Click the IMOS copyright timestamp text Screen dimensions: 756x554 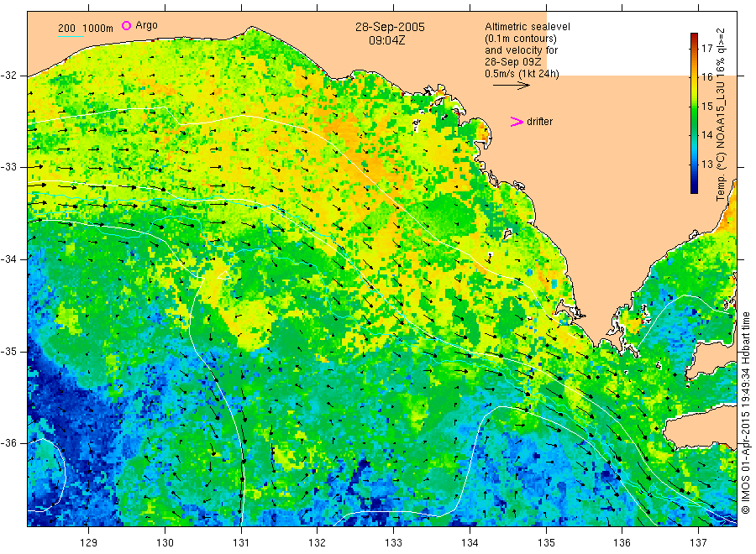pyautogui.click(x=745, y=412)
